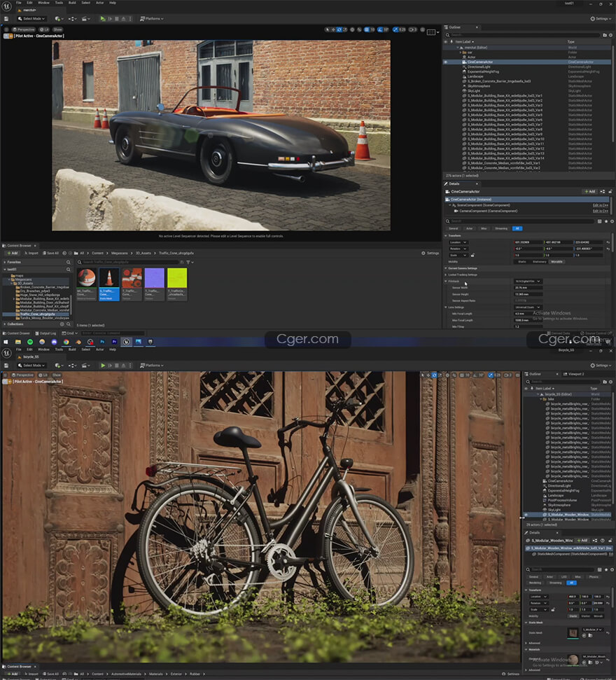This screenshot has height=680, width=616.
Task: Open the property matrix icon in merctut Details
Action: click(599, 221)
